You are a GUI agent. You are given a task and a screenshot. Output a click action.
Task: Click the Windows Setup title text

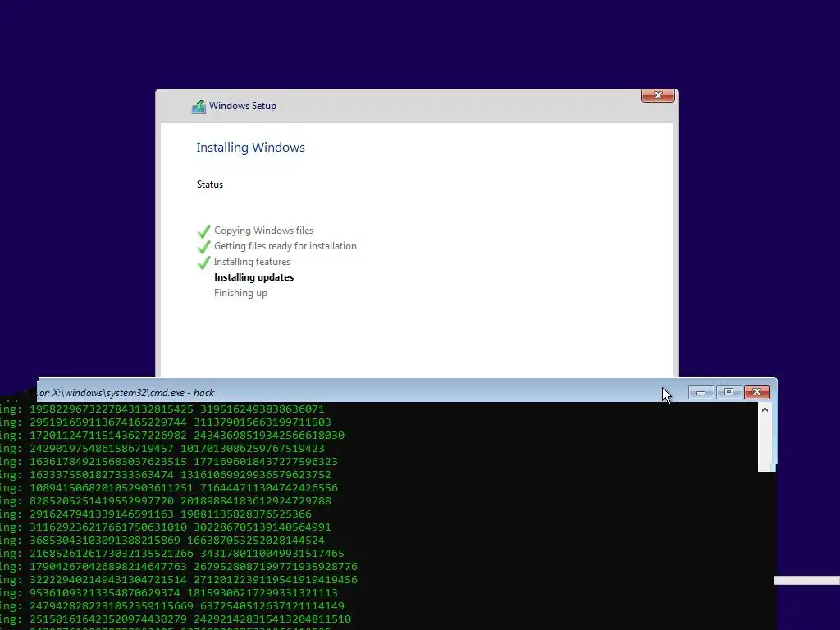click(243, 106)
